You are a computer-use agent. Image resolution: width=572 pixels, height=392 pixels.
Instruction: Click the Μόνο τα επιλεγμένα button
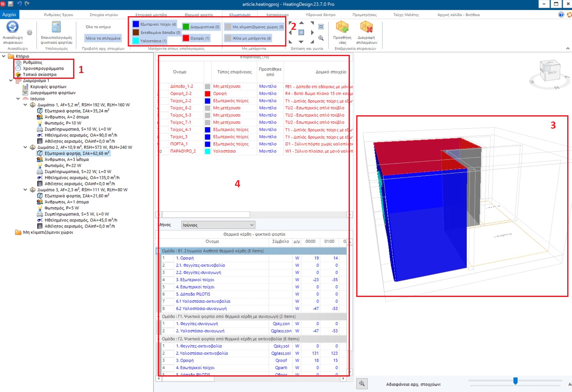pos(102,38)
